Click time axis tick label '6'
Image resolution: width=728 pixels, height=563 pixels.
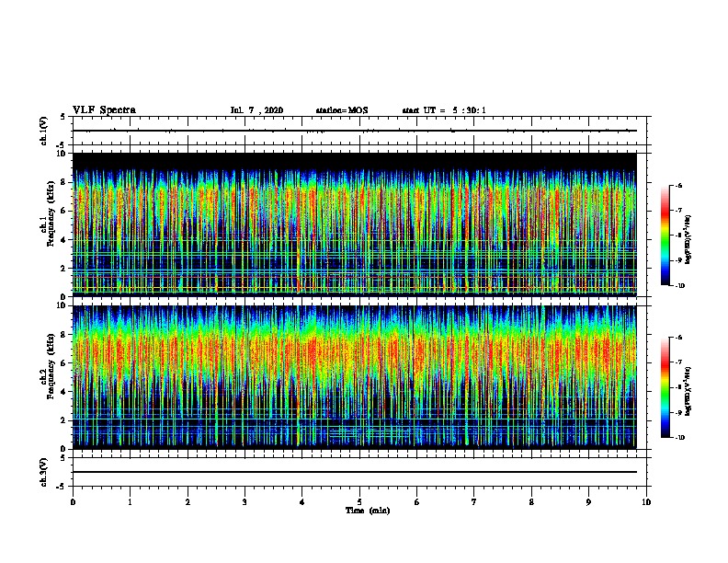pyautogui.click(x=417, y=502)
